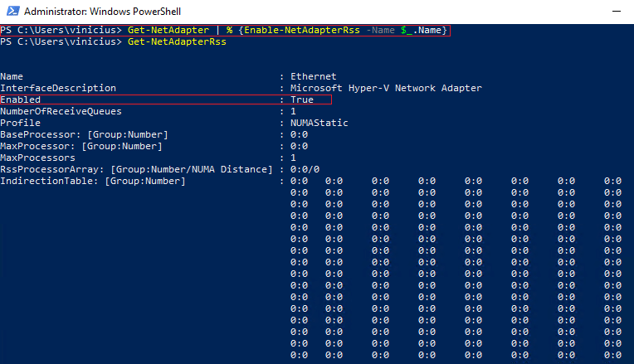The height and width of the screenshot is (364, 634).
Task: Click 'BaseProcessor: [Group:Number]' label
Action: tap(84, 134)
